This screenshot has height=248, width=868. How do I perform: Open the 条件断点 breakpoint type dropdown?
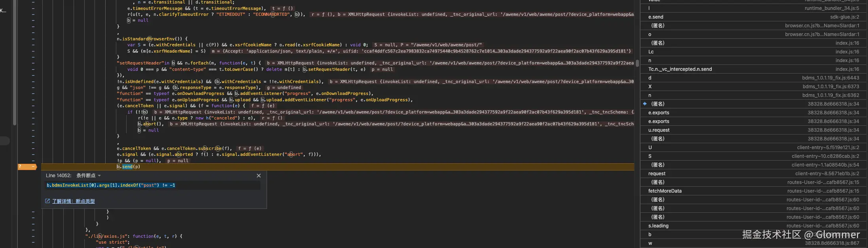pyautogui.click(x=89, y=176)
